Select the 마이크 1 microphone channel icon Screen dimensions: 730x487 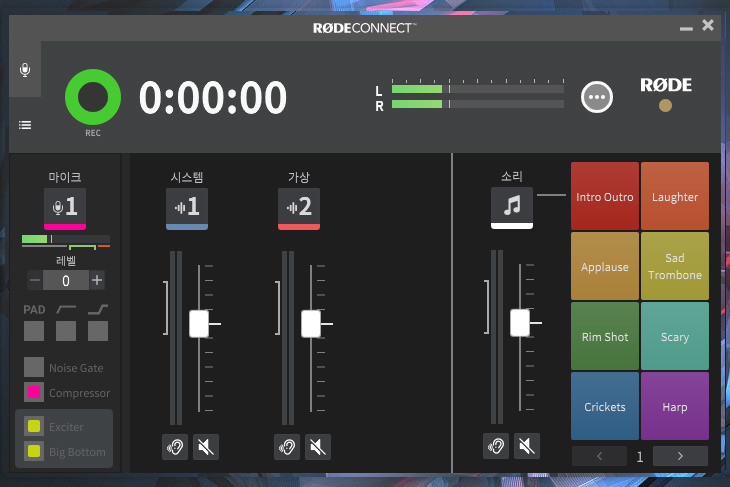(65, 209)
